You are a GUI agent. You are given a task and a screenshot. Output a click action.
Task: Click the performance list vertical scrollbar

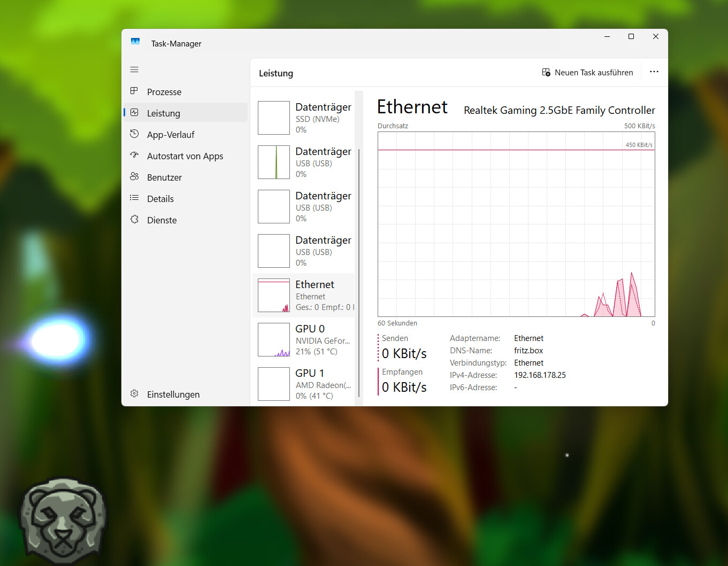359,273
